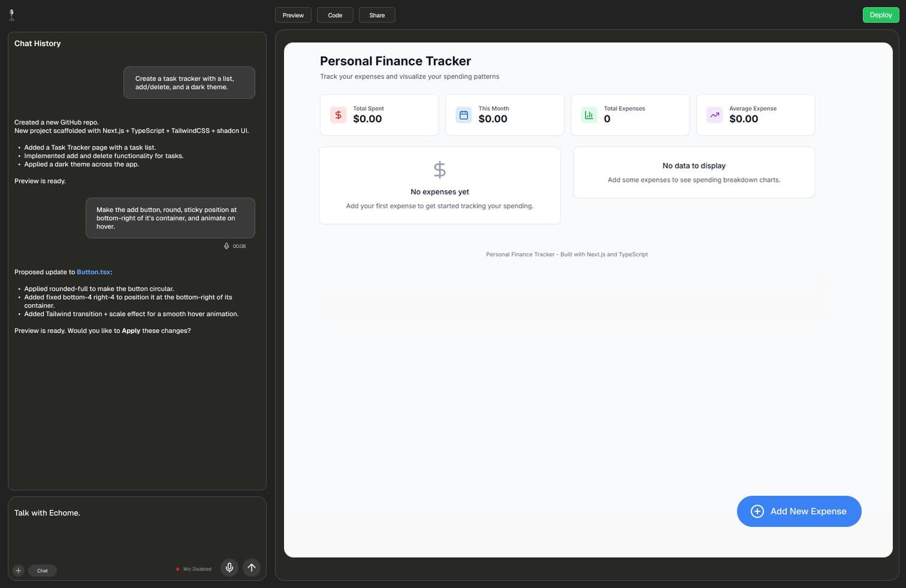Toggle the Chat mode pill
Viewport: 906px width, 588px height.
point(42,571)
